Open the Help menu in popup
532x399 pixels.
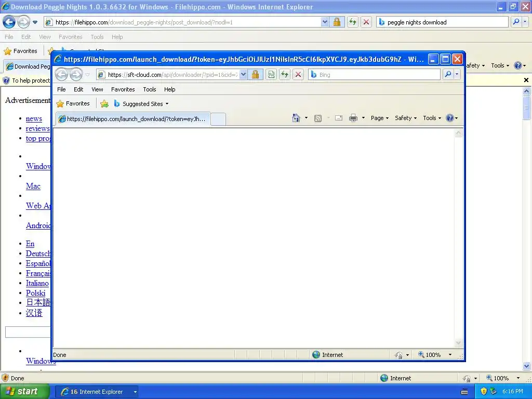(170, 89)
